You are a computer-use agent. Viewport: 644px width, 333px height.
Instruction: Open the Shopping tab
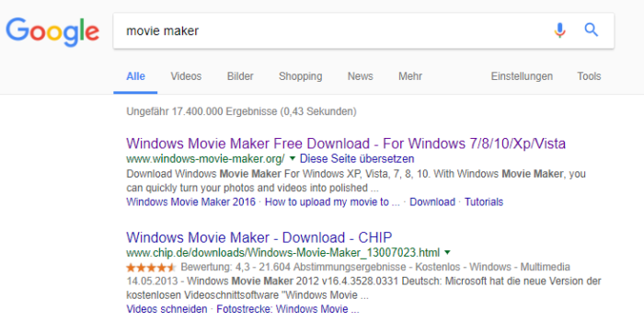click(301, 76)
